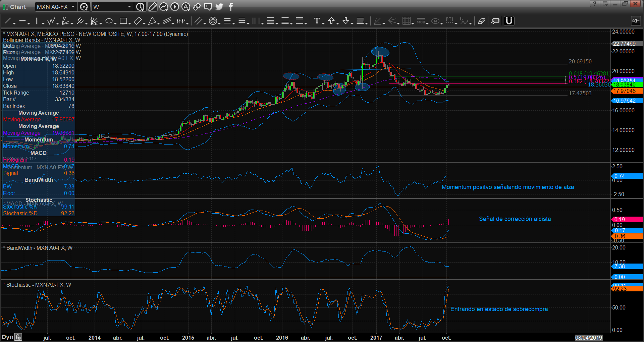Open the W interval dropdown
The height and width of the screenshot is (342, 644).
tap(129, 7)
